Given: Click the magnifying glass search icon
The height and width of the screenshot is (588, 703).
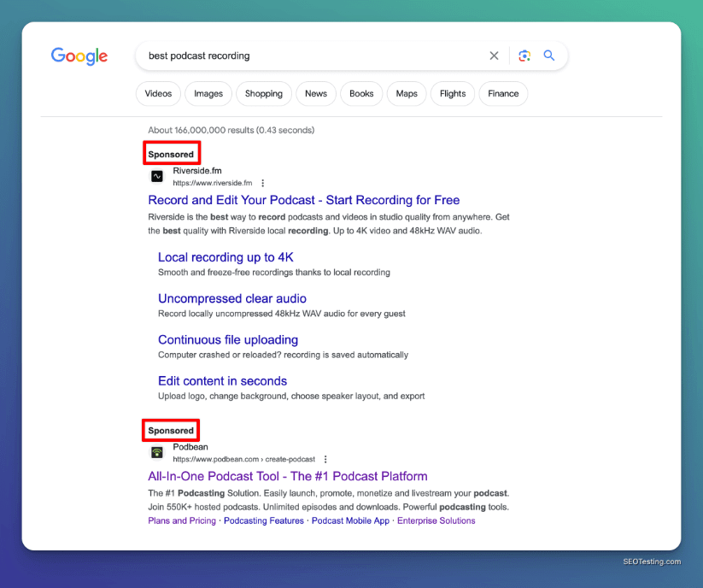Looking at the screenshot, I should tap(549, 56).
